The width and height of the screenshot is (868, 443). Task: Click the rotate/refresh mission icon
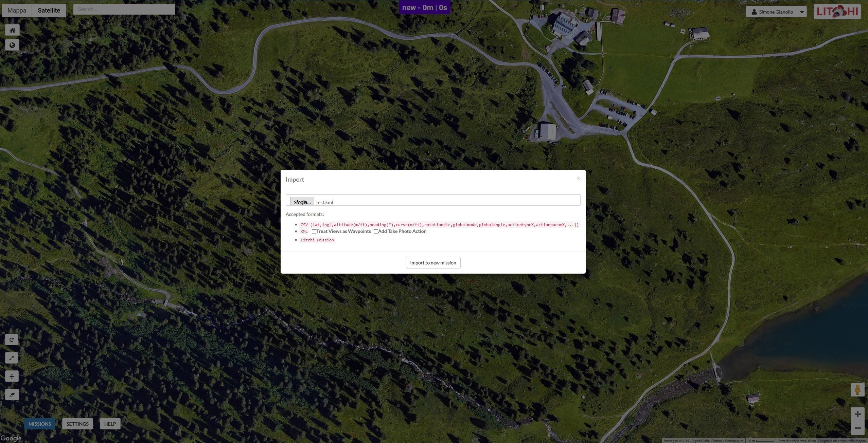click(x=11, y=339)
